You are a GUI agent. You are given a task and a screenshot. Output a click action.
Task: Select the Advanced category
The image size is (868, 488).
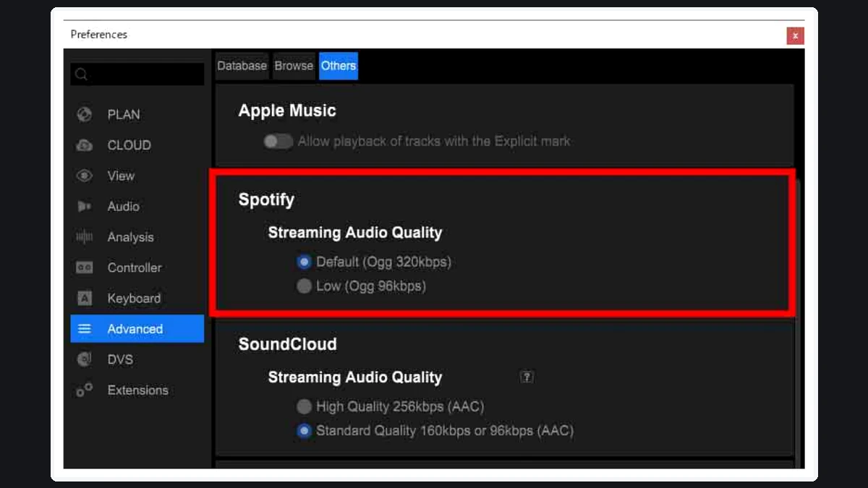[x=137, y=329]
